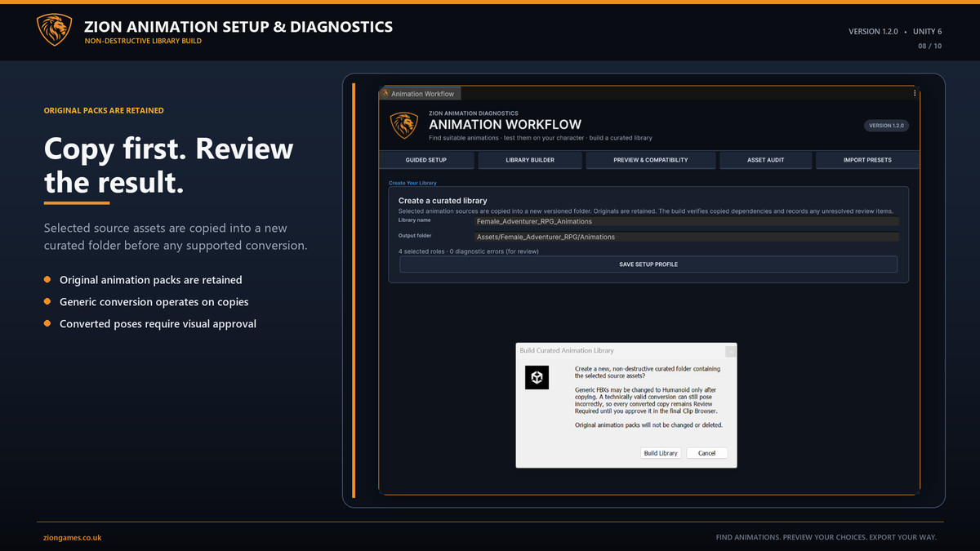The height and width of the screenshot is (551, 980).
Task: Click the small icon on the Animation Workflow tab
Action: coord(385,94)
